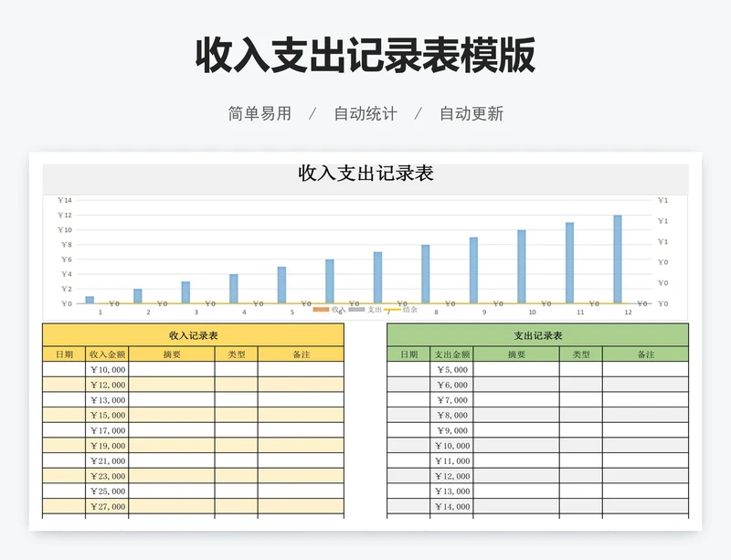Select 类型 column header in expense table

pos(581,354)
